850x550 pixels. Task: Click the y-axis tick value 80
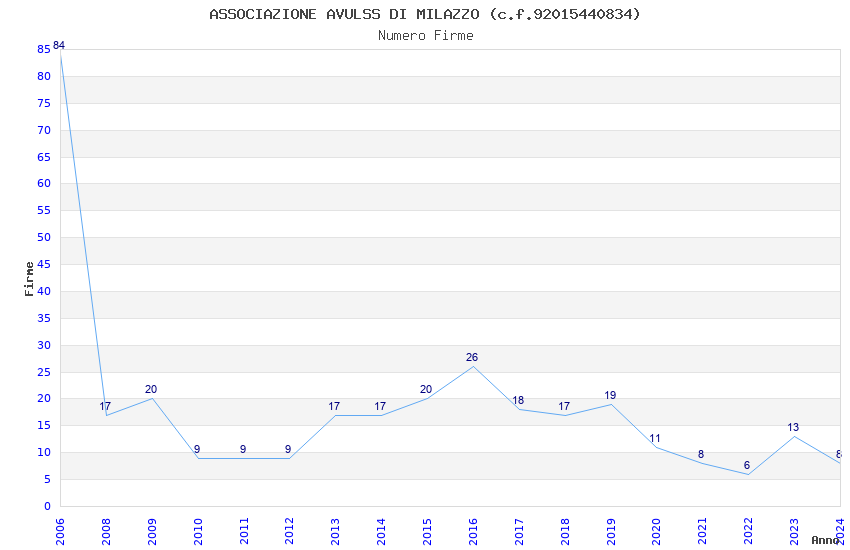44,76
